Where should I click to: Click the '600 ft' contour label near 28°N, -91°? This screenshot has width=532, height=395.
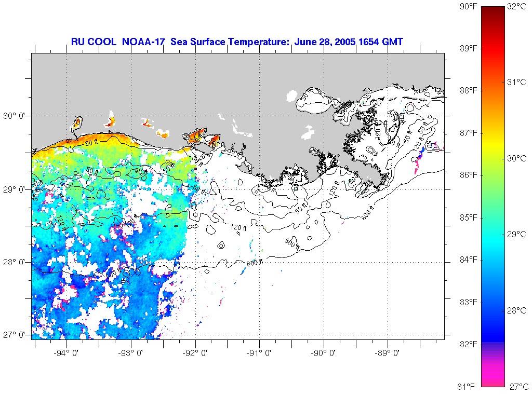pos(255,262)
